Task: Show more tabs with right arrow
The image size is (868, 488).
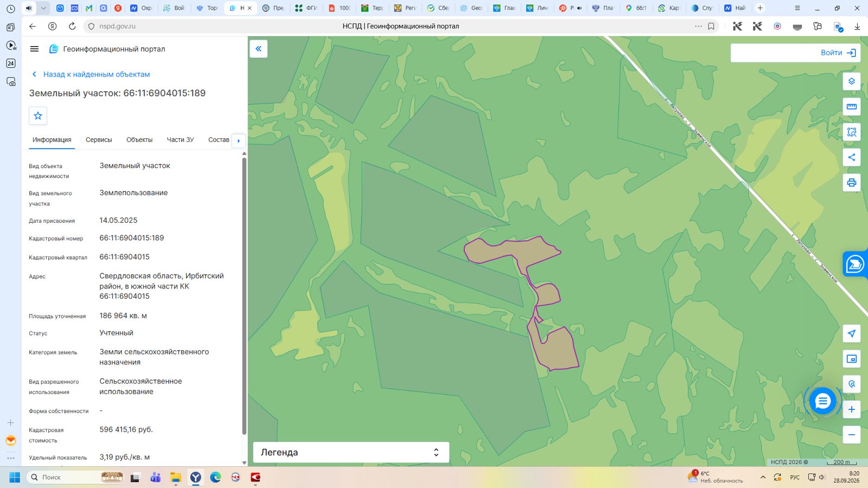Action: [x=239, y=140]
